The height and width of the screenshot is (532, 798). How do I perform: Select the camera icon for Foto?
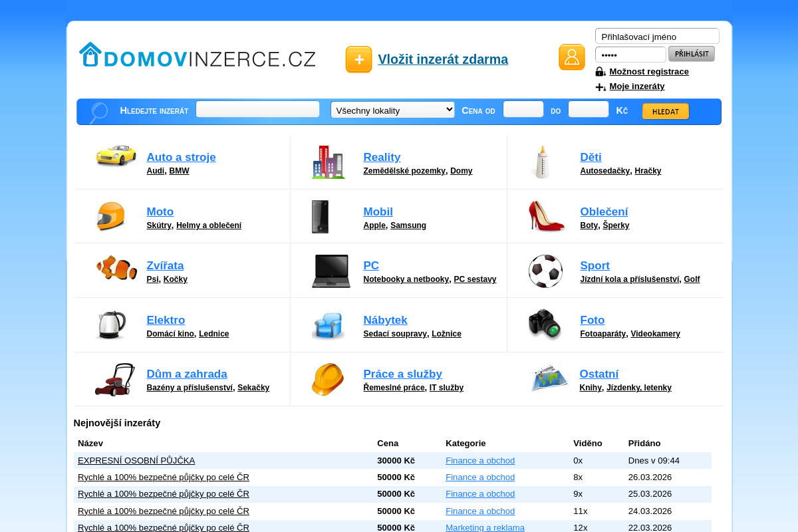(x=547, y=324)
